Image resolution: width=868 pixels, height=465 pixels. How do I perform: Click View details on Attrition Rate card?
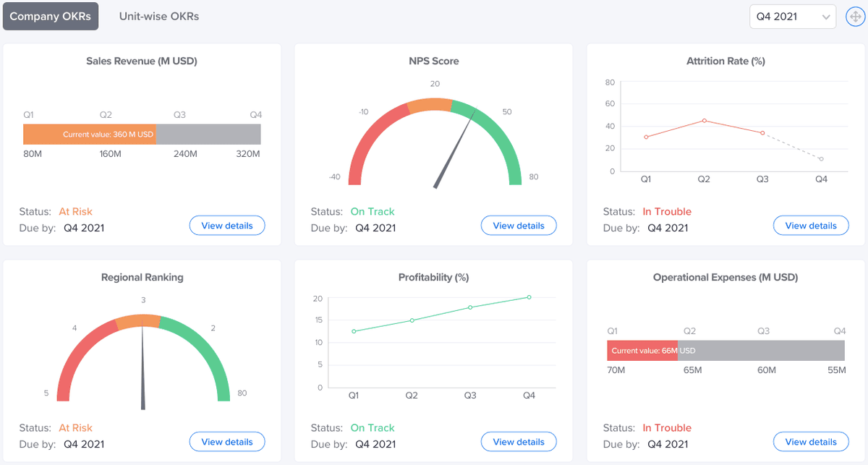(811, 226)
